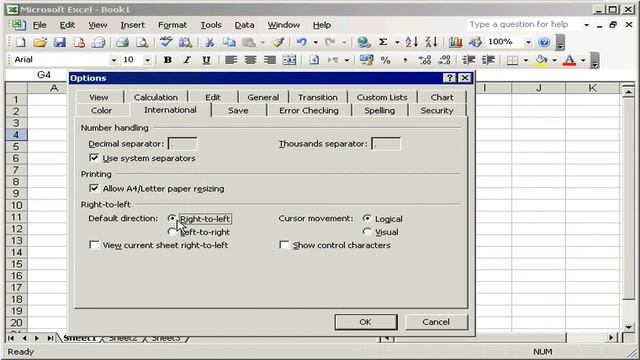640x360 pixels.
Task: Select Right-to-left default direction
Action: pos(172,218)
